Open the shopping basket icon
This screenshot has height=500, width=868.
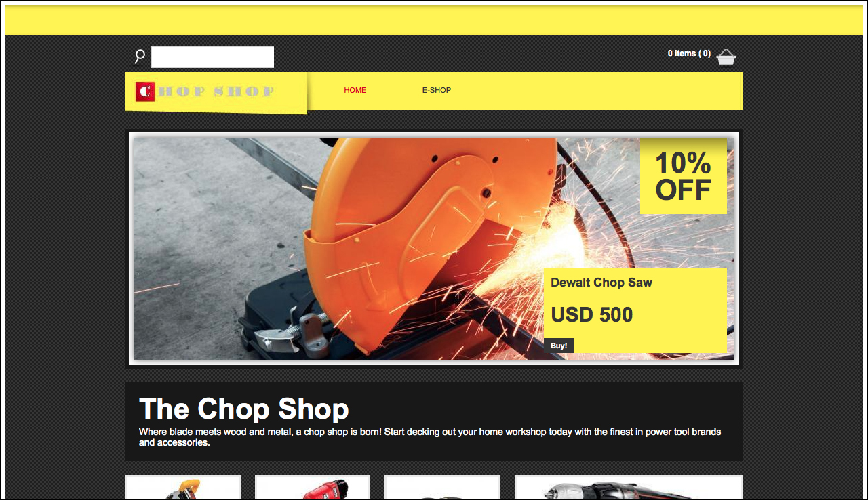726,57
